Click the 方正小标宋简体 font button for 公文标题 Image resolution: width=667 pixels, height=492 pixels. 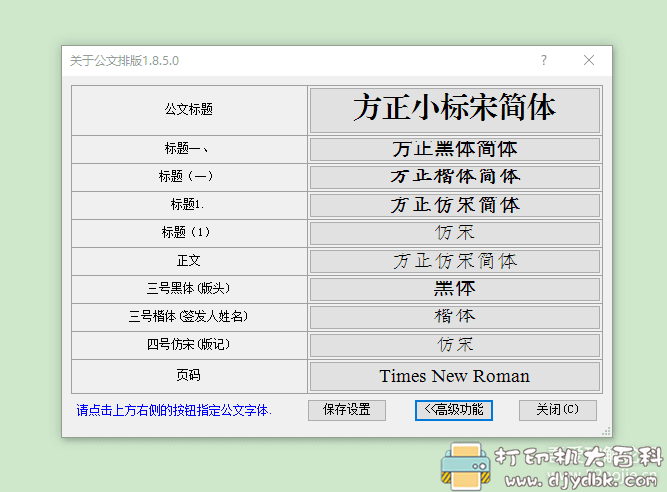click(x=455, y=110)
